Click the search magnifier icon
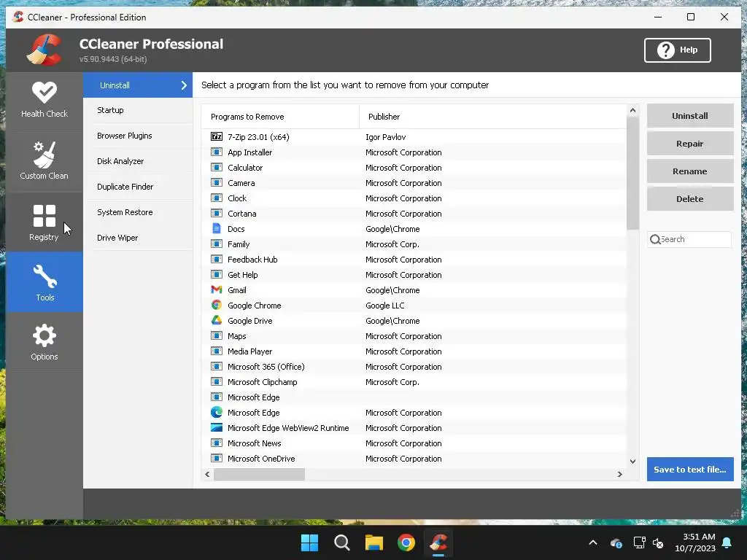This screenshot has height=560, width=747. (655, 239)
